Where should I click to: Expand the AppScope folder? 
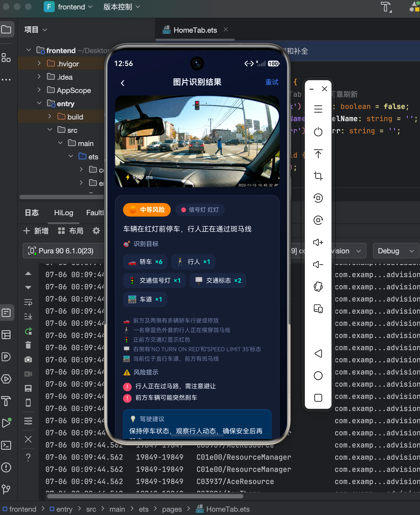point(39,90)
